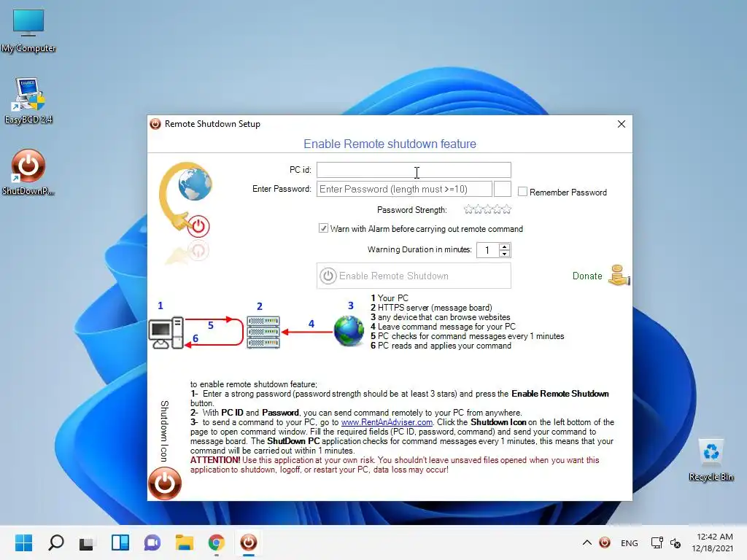Image resolution: width=747 pixels, height=560 pixels.
Task: Open Chat app from taskbar
Action: (152, 542)
